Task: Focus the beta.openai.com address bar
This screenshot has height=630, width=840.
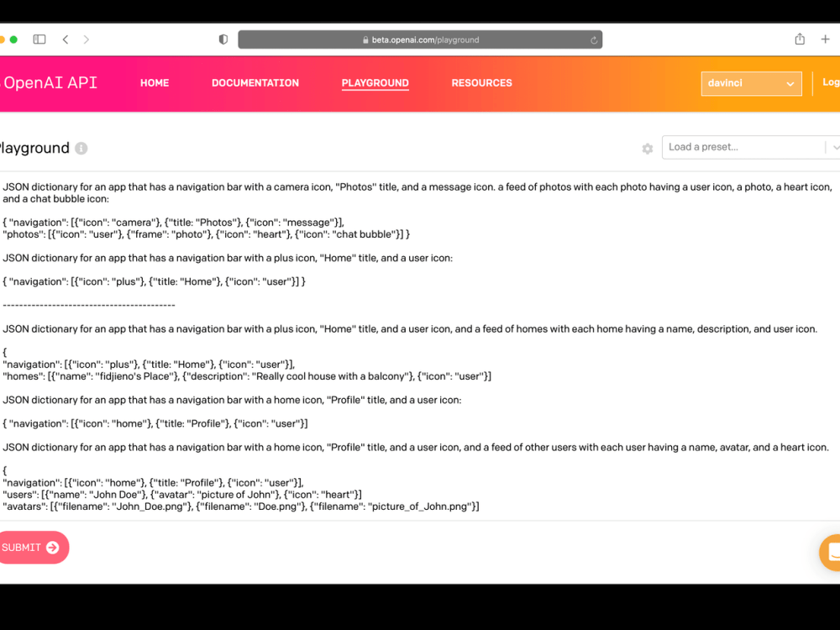Action: click(x=420, y=39)
